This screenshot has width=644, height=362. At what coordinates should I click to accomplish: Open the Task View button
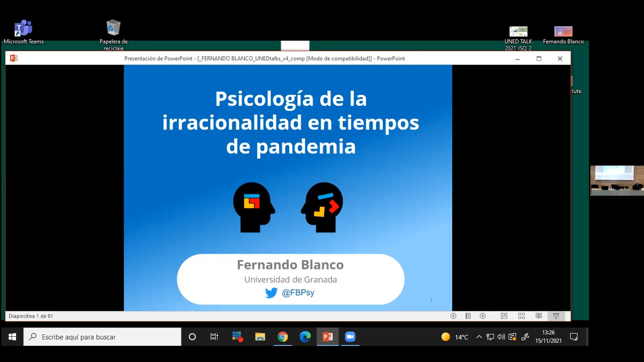(x=214, y=337)
